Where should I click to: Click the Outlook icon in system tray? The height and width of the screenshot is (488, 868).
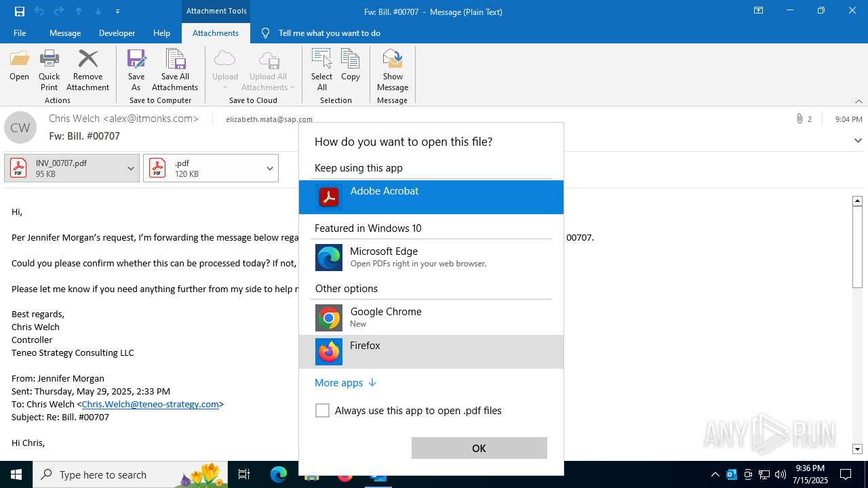point(731,474)
